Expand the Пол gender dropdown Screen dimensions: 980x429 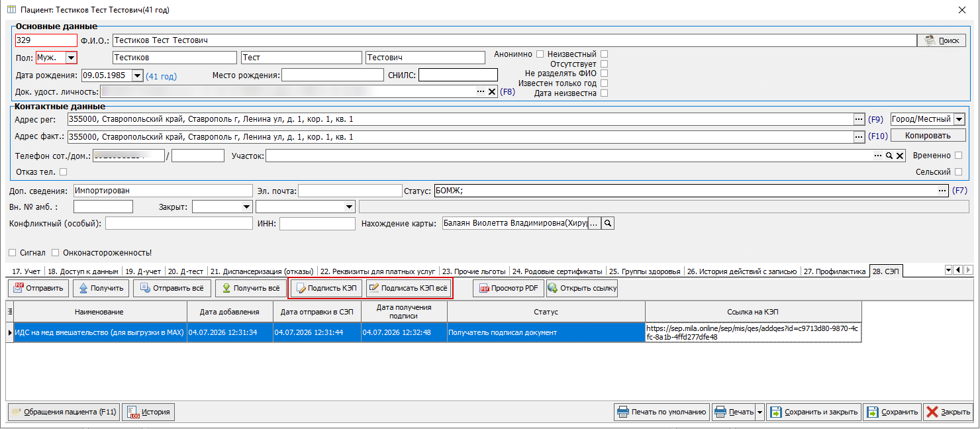[x=71, y=58]
